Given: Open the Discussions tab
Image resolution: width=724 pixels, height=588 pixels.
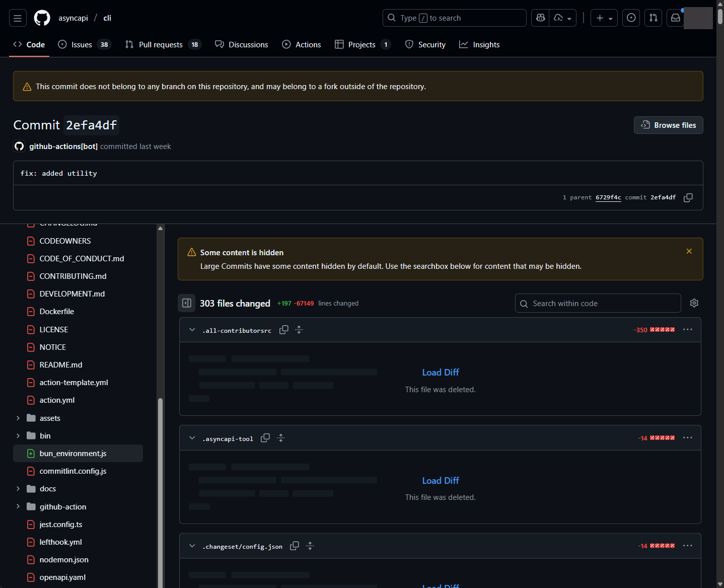Looking at the screenshot, I should pos(242,45).
